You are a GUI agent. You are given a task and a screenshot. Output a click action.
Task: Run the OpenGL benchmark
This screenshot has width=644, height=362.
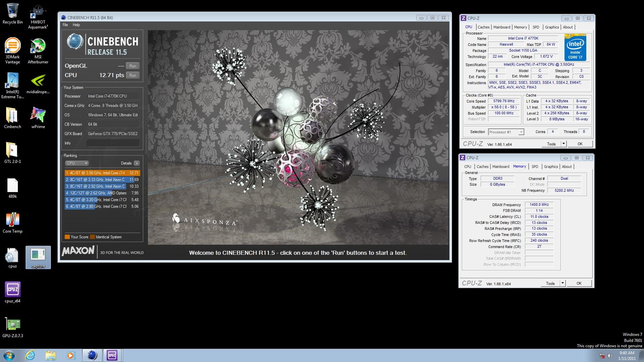pos(133,66)
